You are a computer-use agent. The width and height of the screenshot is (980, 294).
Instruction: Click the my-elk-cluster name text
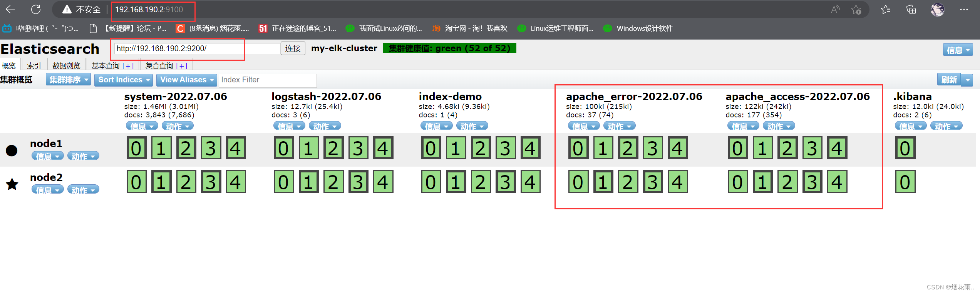pyautogui.click(x=344, y=48)
